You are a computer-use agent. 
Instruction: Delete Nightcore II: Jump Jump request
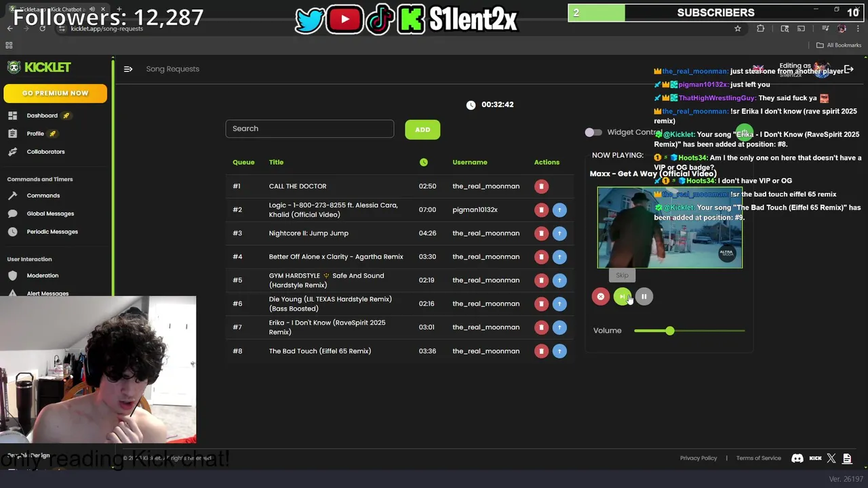(x=541, y=233)
